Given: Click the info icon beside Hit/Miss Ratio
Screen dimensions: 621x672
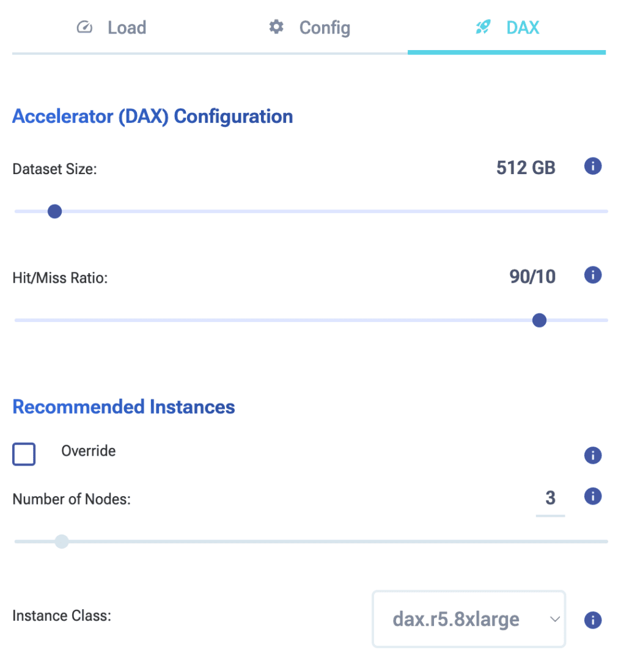Looking at the screenshot, I should click(x=593, y=276).
